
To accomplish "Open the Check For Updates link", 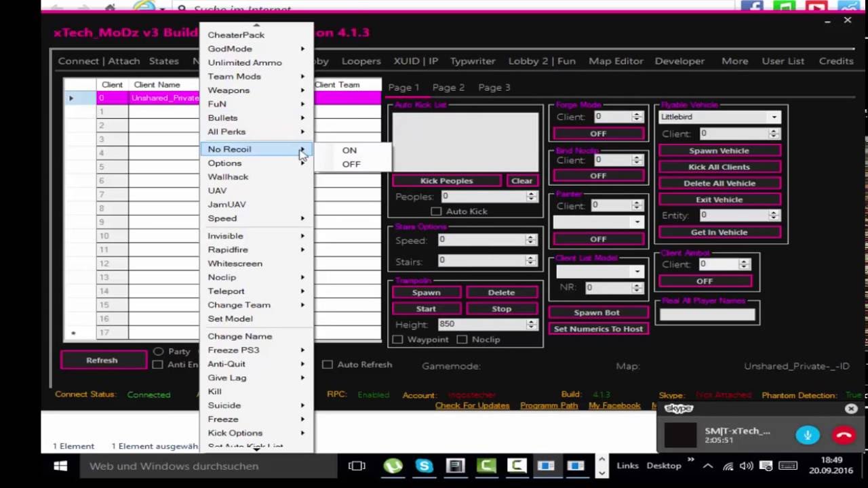I will pyautogui.click(x=472, y=405).
